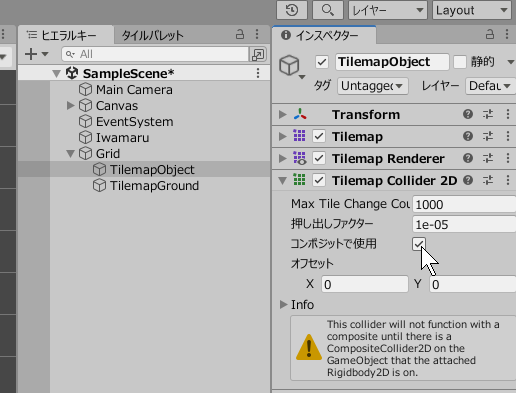Select Grid in hierarchy
516x393 pixels.
coord(108,154)
